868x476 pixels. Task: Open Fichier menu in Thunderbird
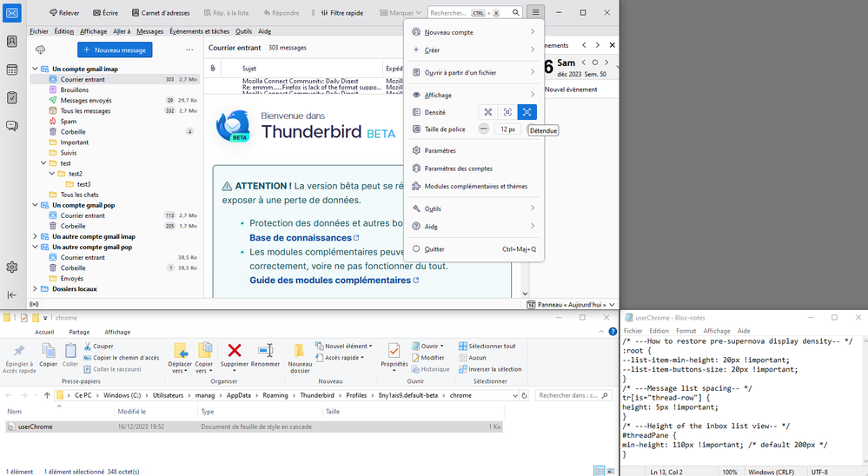coord(39,31)
